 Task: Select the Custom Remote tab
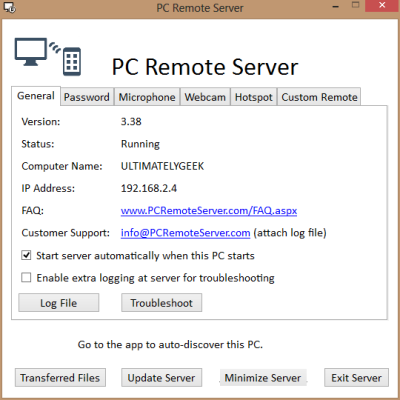pyautogui.click(x=319, y=97)
